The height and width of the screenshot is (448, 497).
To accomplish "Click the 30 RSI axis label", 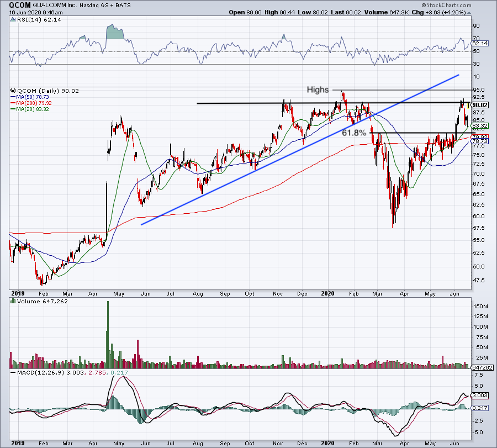I will point(477,64).
